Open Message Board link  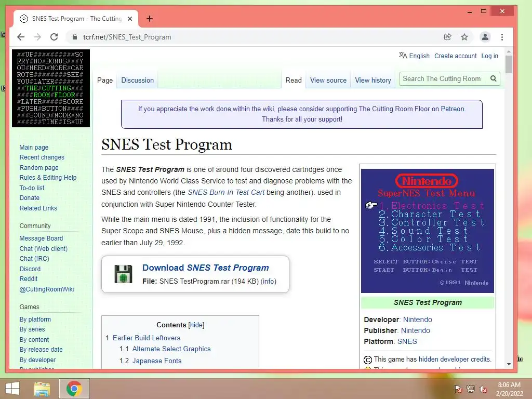41,238
